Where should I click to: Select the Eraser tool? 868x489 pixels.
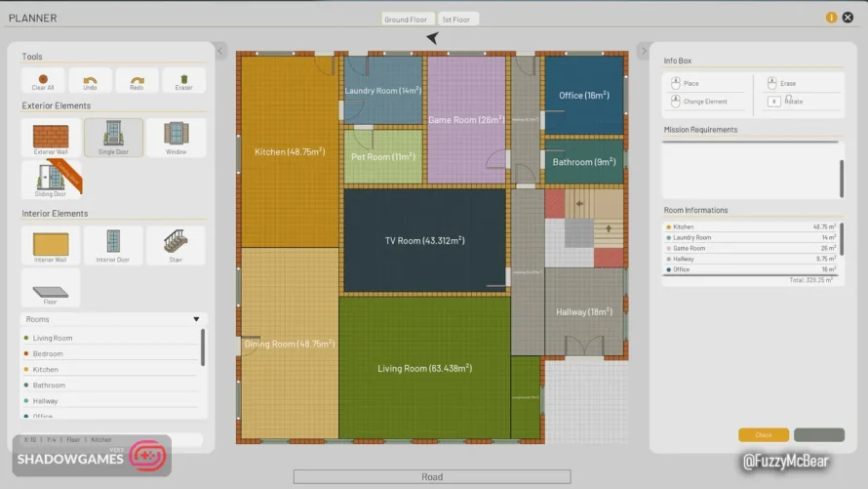tap(183, 81)
